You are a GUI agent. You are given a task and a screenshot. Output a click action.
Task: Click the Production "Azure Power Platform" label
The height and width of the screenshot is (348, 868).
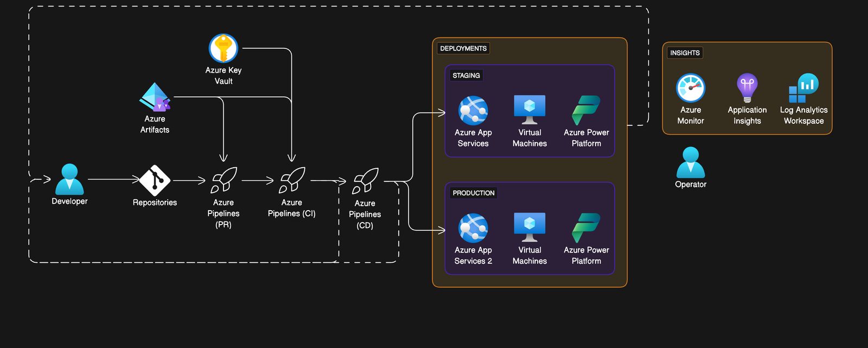click(586, 256)
